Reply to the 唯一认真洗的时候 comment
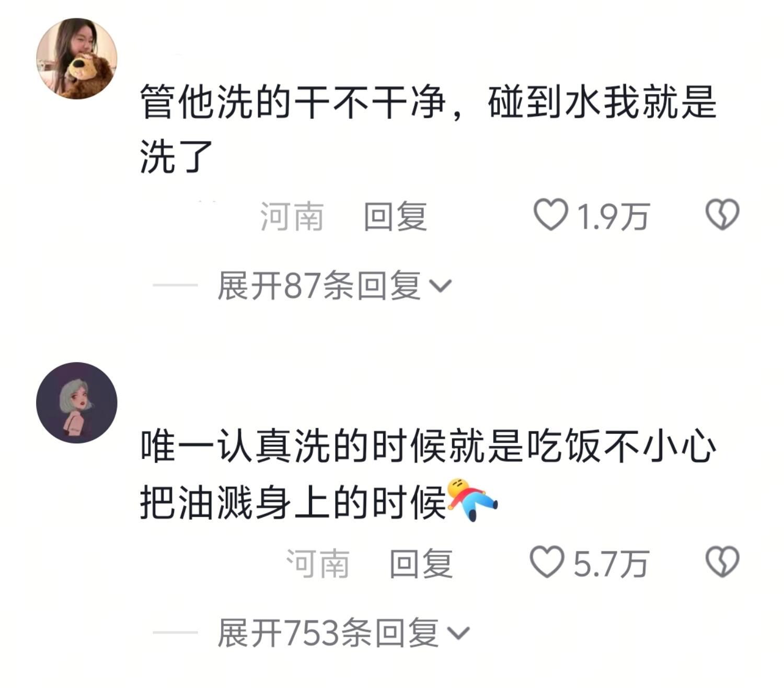 421,564
